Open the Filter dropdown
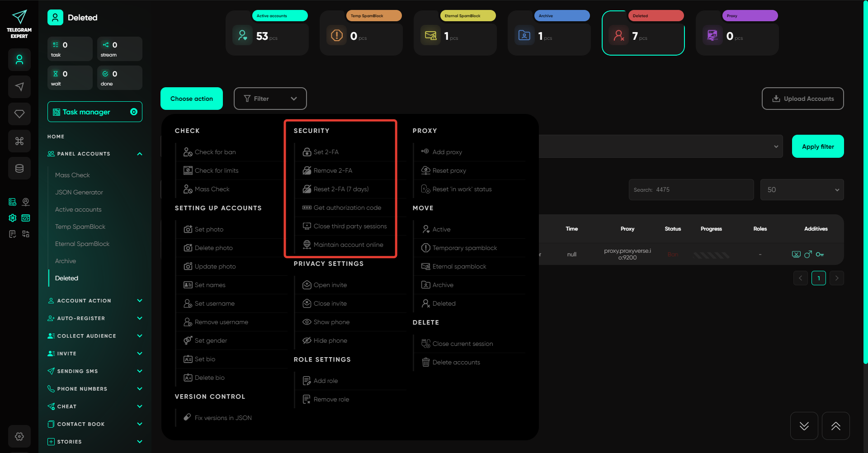Screen dimensions: 868x453 270,99
